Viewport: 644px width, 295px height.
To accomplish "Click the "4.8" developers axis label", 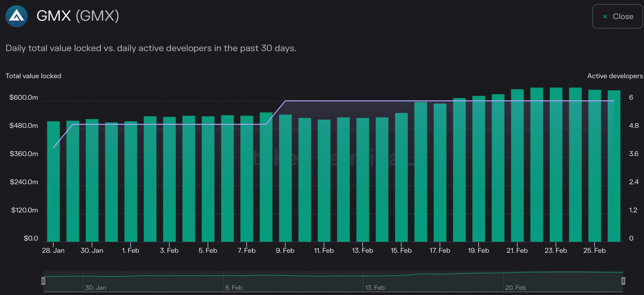I will pyautogui.click(x=634, y=126).
